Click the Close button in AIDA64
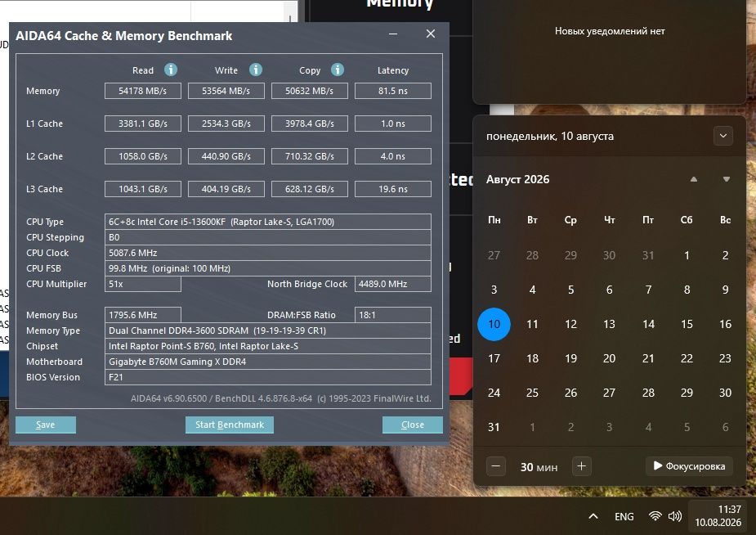This screenshot has width=756, height=535. [x=413, y=425]
